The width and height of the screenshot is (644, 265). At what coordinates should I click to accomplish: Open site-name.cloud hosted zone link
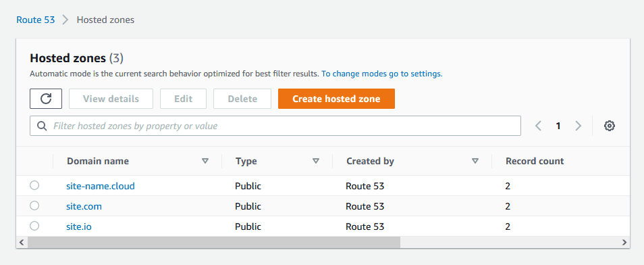click(x=101, y=187)
